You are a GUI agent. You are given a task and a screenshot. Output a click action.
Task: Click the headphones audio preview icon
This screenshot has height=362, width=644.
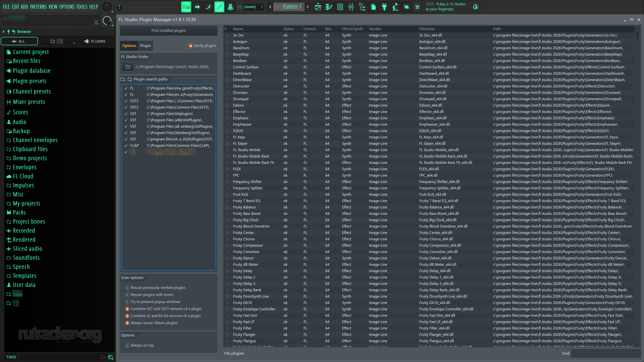tap(240, 7)
